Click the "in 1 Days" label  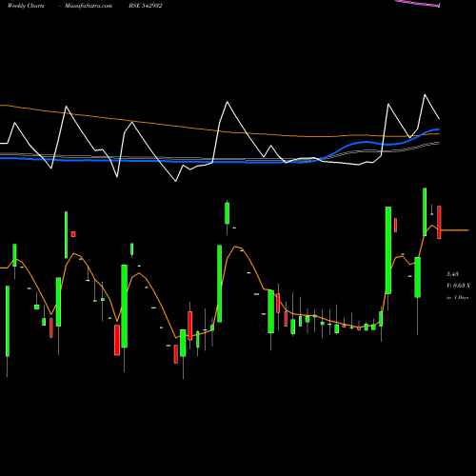(x=457, y=298)
